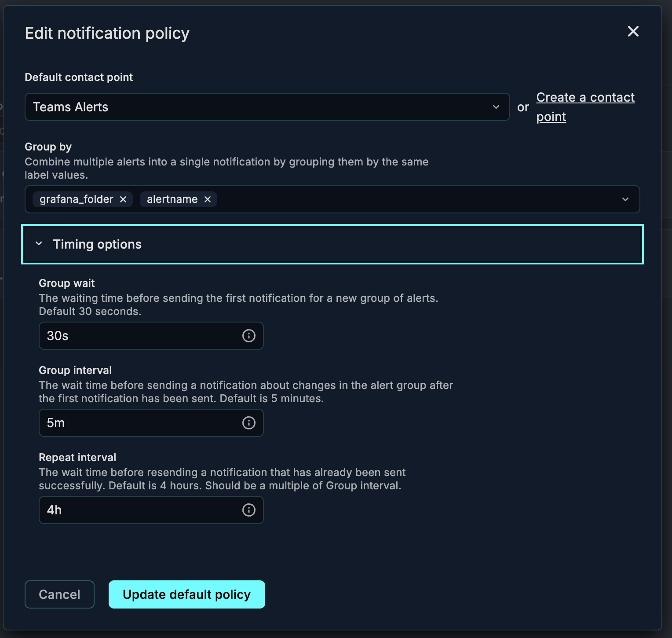
Task: Click the Group wait info icon
Action: point(249,336)
